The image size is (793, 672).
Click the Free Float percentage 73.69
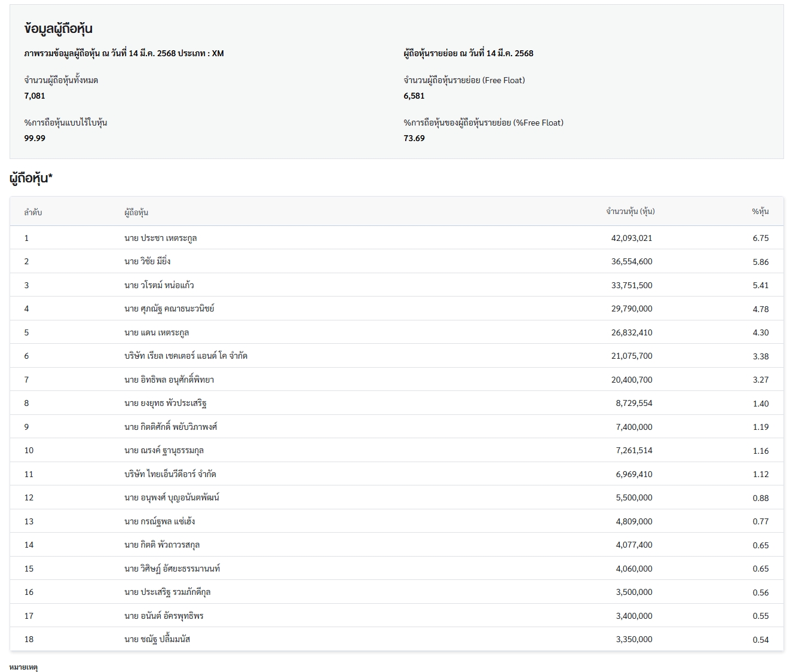point(414,138)
